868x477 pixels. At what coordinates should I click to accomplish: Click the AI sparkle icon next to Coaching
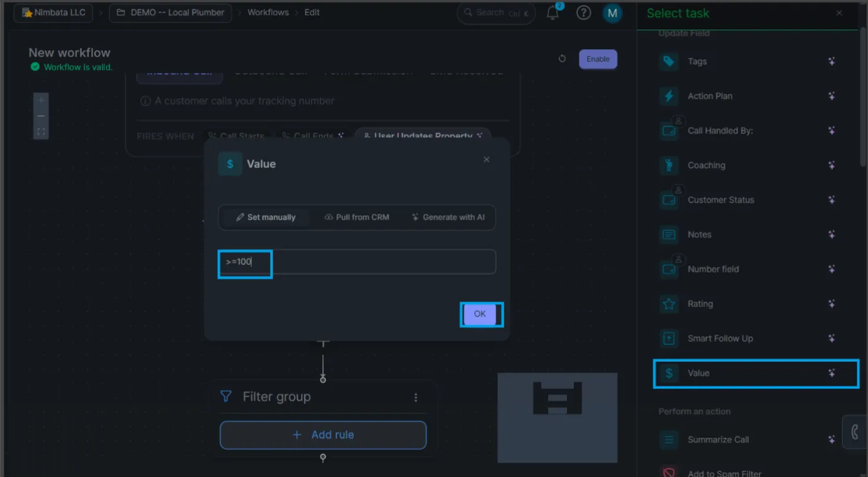tap(831, 165)
